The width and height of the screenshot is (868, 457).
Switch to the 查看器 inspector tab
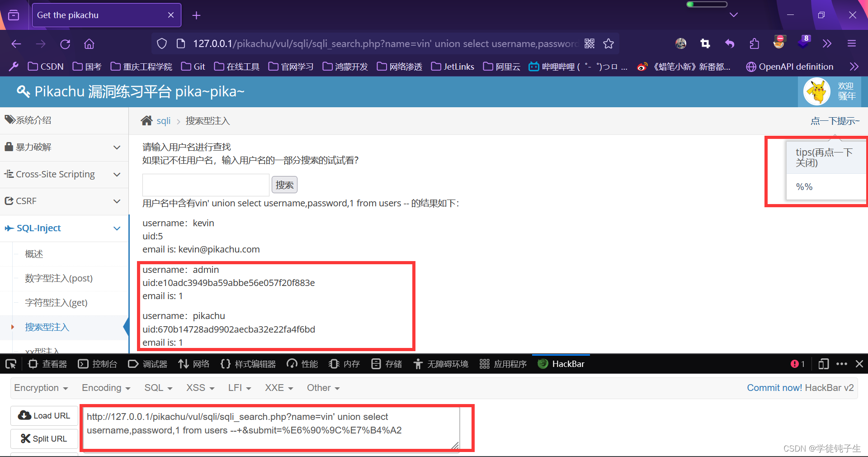click(x=47, y=364)
